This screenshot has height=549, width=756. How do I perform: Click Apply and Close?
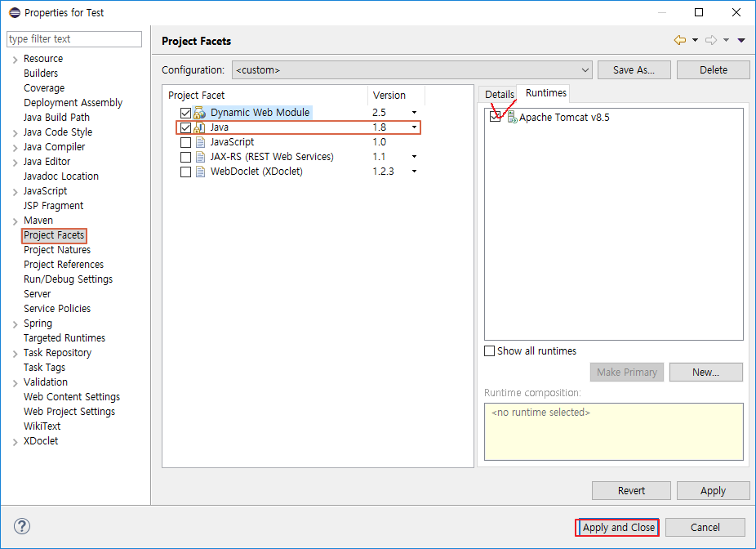(x=619, y=527)
